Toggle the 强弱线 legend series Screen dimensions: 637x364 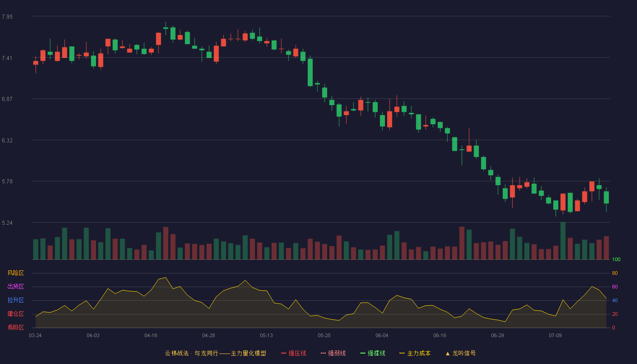[333, 353]
